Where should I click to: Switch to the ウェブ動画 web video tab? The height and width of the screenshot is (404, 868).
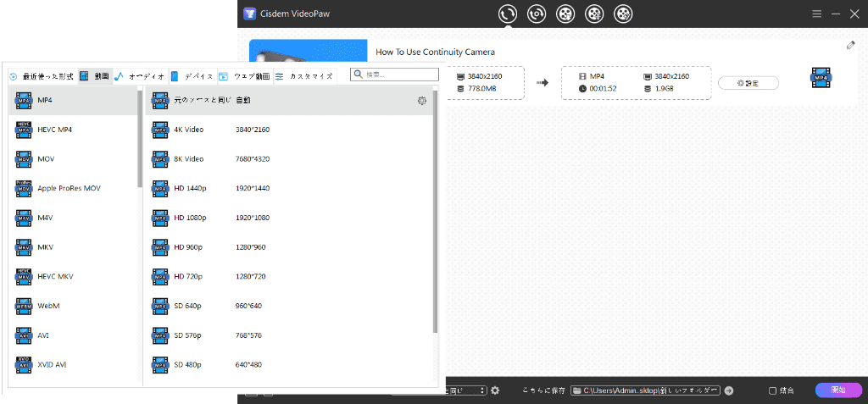(244, 76)
